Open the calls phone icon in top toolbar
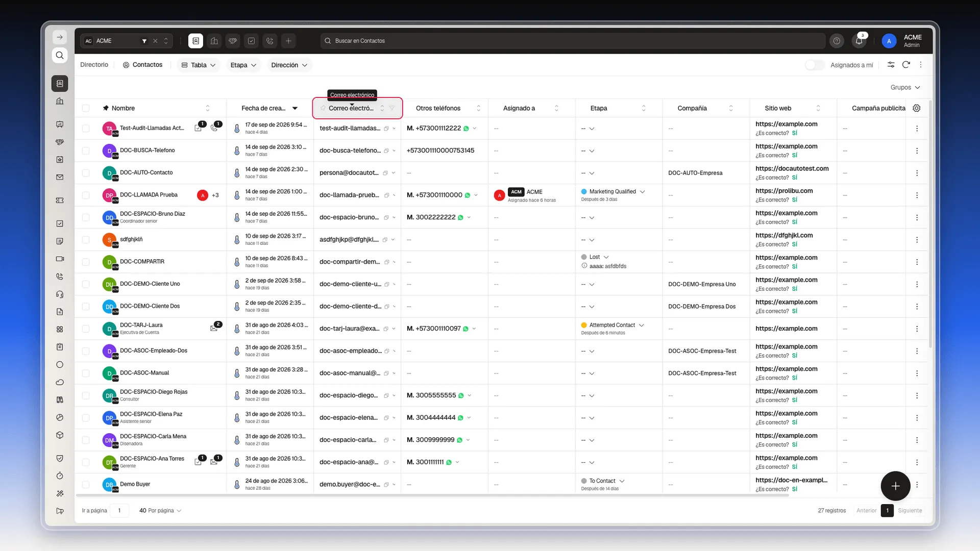This screenshot has width=980, height=551. click(270, 41)
